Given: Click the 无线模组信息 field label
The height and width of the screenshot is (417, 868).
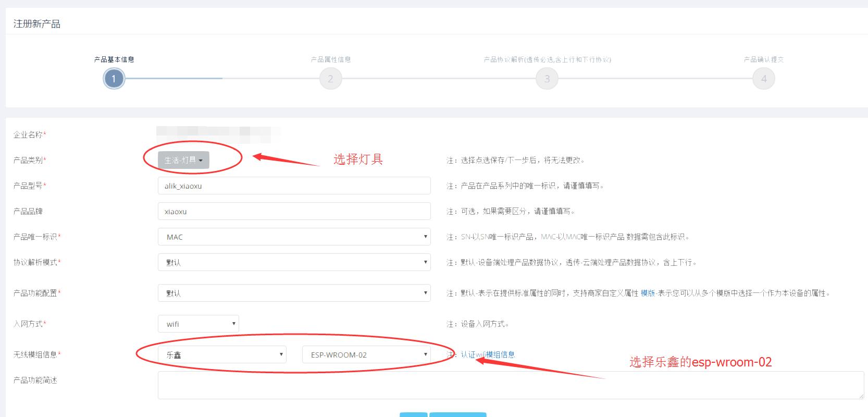Looking at the screenshot, I should pos(37,354).
